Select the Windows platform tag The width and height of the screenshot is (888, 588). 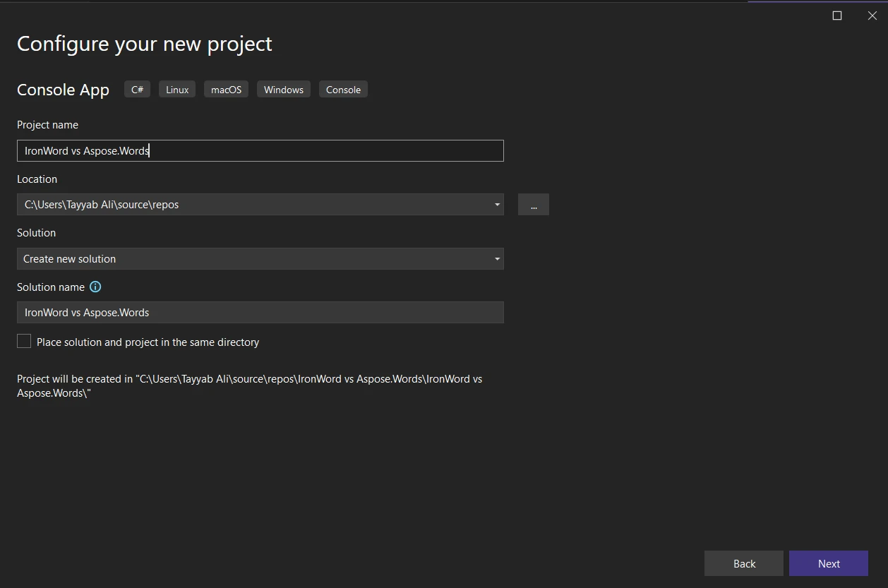[283, 90]
